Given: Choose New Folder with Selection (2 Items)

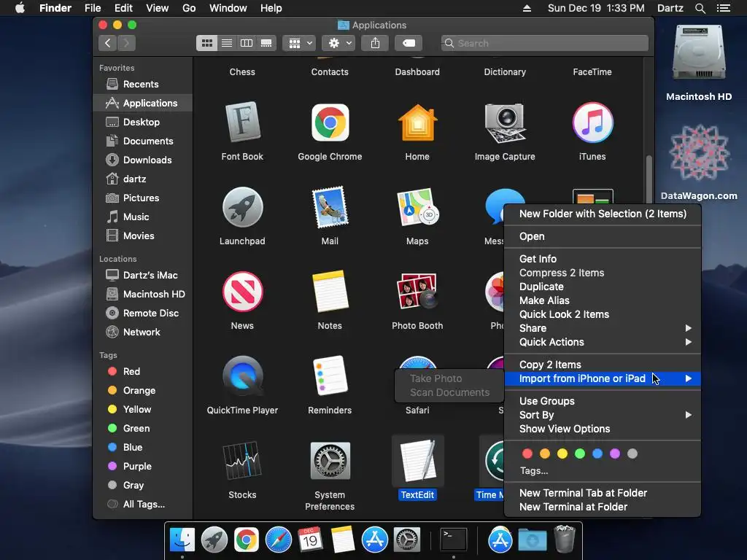Looking at the screenshot, I should click(x=603, y=214).
